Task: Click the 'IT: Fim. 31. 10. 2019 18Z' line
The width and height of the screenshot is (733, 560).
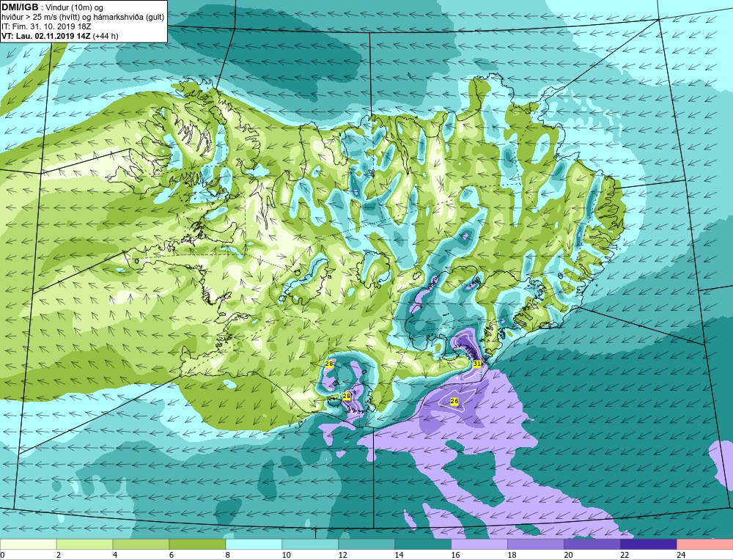Action: (x=45, y=26)
